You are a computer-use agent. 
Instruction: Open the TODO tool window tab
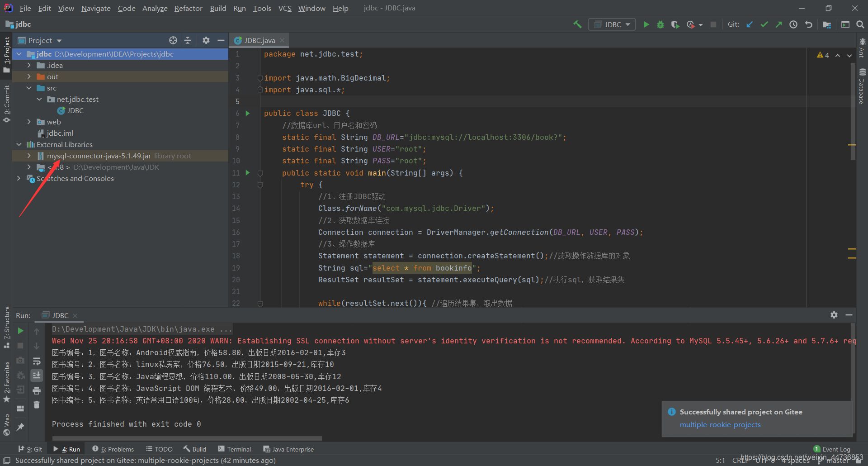pyautogui.click(x=159, y=449)
